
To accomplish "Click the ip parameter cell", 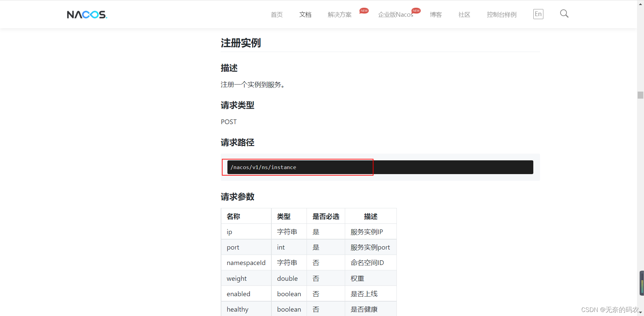I will (246, 232).
